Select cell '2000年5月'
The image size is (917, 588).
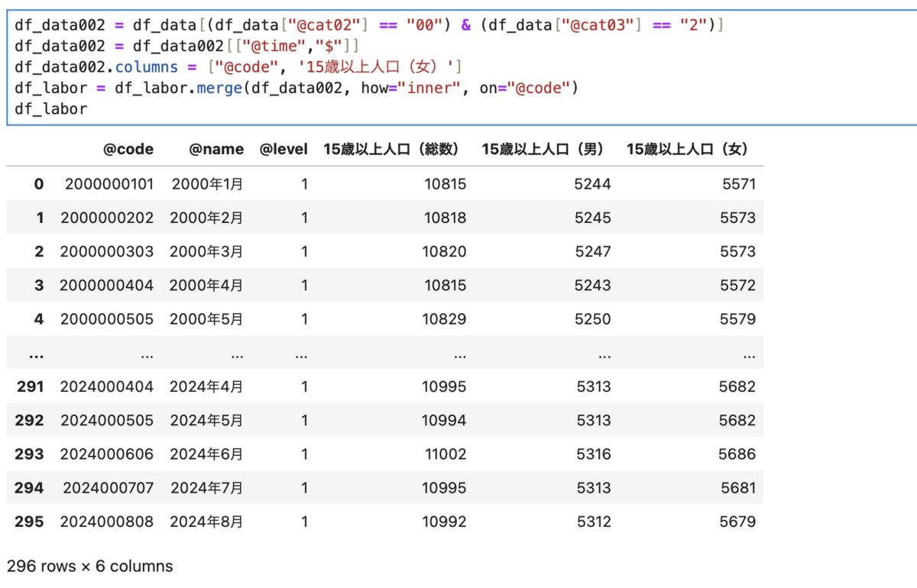207,319
